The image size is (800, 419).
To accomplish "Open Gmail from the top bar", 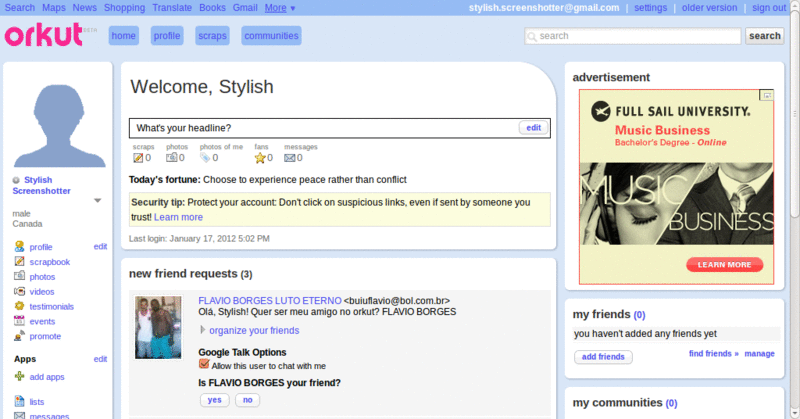I will pos(245,8).
